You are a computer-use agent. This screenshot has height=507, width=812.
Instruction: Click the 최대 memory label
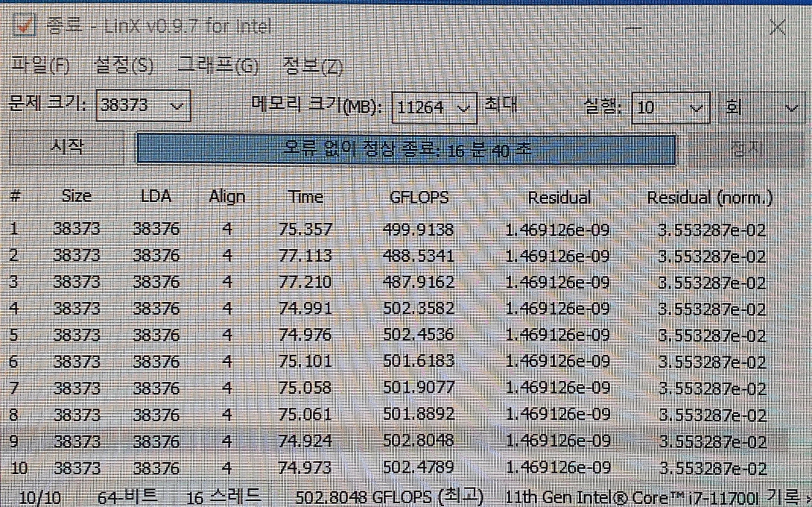[x=500, y=105]
